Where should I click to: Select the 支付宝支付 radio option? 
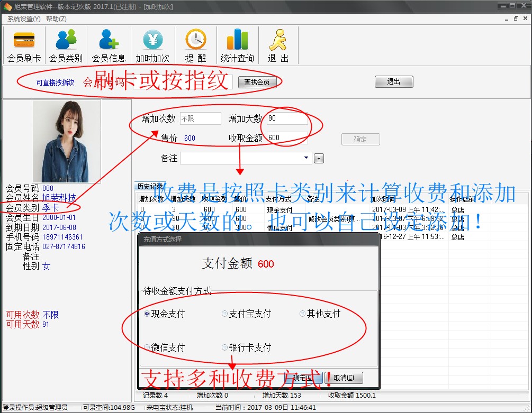pyautogui.click(x=225, y=314)
